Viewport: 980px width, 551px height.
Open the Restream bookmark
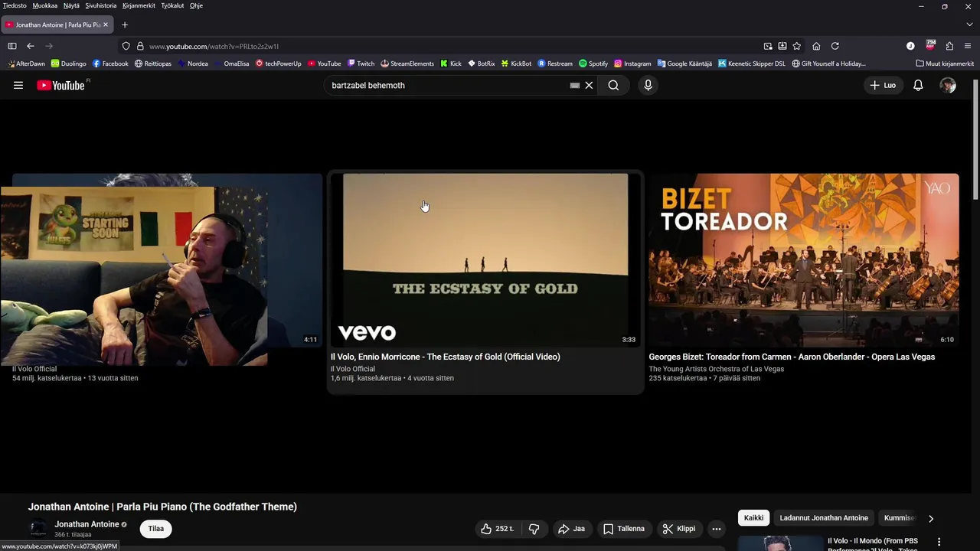pyautogui.click(x=555, y=64)
